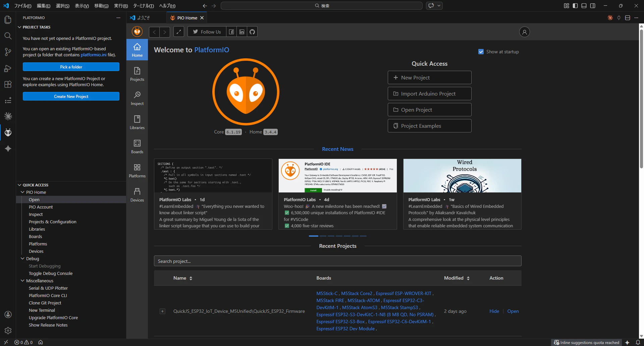
Task: Select PIO Account in Quick Access tree
Action: tap(41, 207)
